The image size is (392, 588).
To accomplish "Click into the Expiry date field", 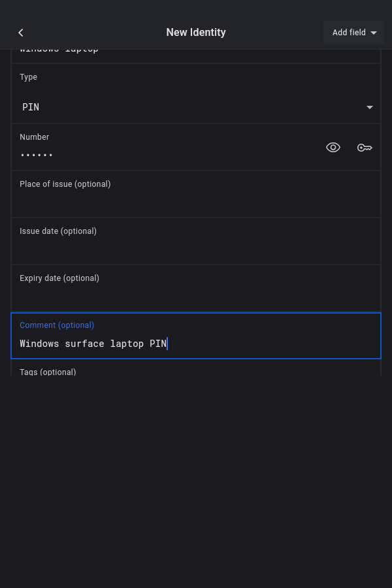I will [x=196, y=295].
